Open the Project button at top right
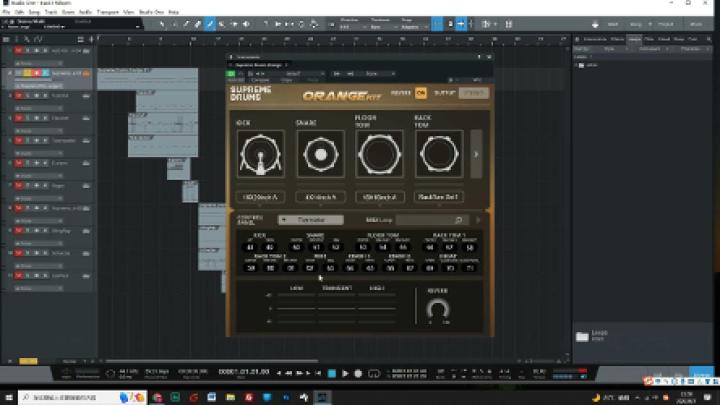 [x=666, y=24]
